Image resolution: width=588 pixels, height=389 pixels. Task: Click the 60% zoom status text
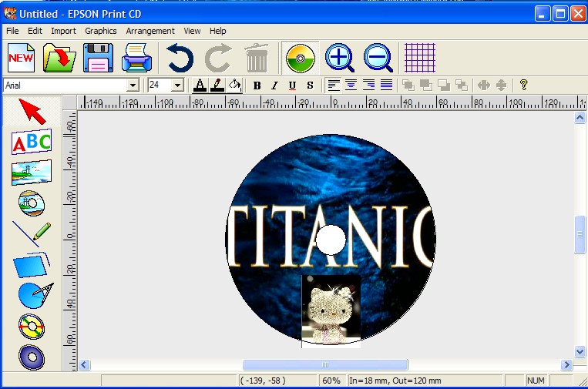(331, 381)
